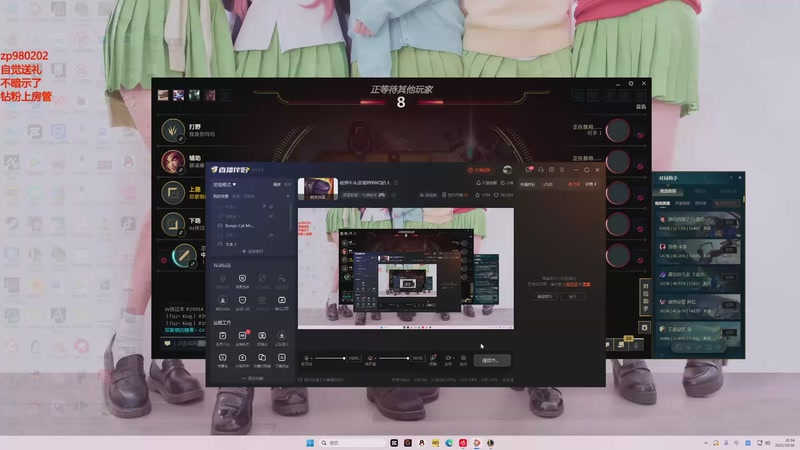Select the third champion card in the 对局助手 list
Viewport: 800px width, 450px height.
coord(698,279)
